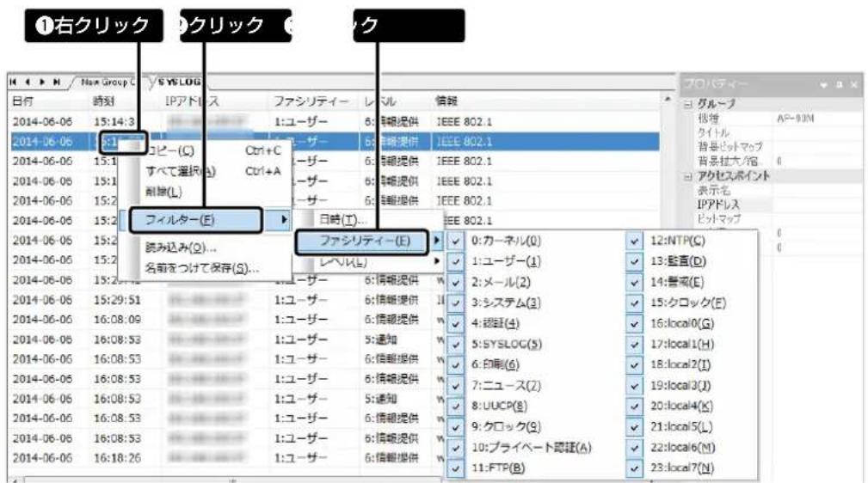The image size is (868, 483).
Task: Step to the next tab with the arrow
Action: coord(42,82)
